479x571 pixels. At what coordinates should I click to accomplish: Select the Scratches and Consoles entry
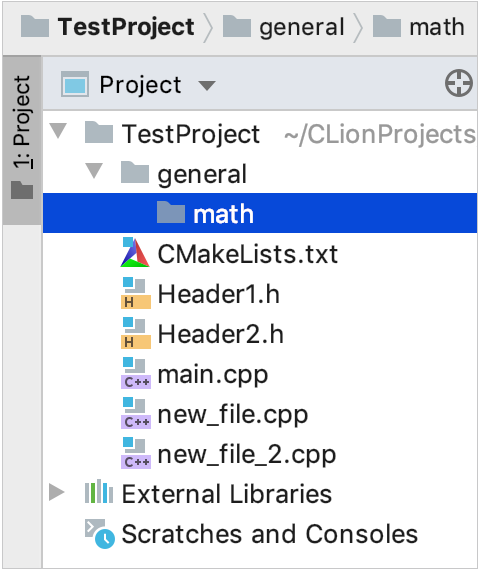[x=269, y=534]
